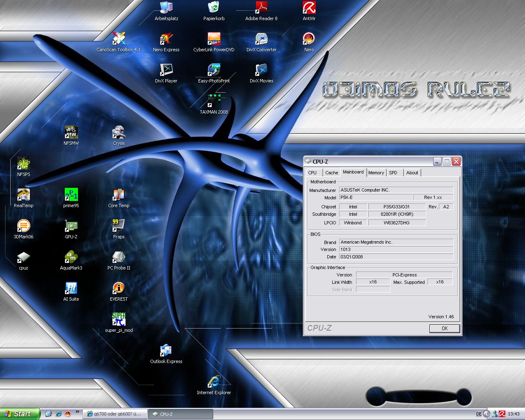Open the Nero Express shortcut
Image resolution: width=525 pixels, height=420 pixels.
(x=166, y=42)
